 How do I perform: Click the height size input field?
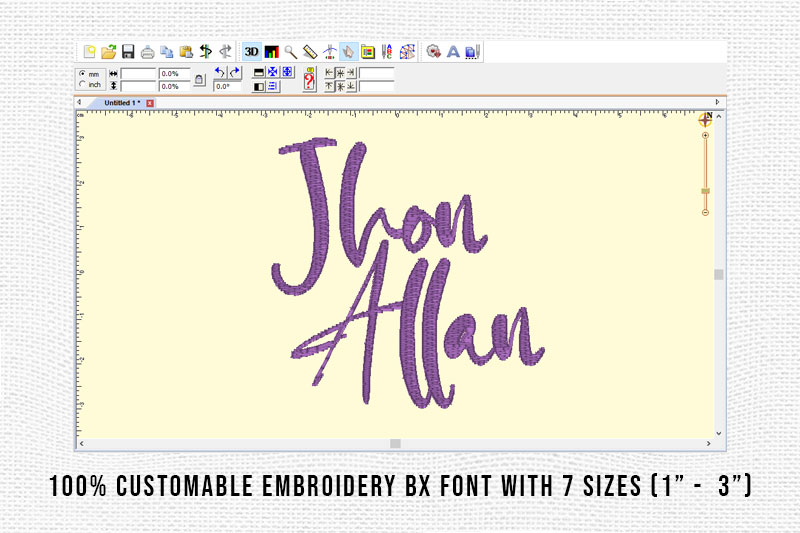click(x=138, y=86)
